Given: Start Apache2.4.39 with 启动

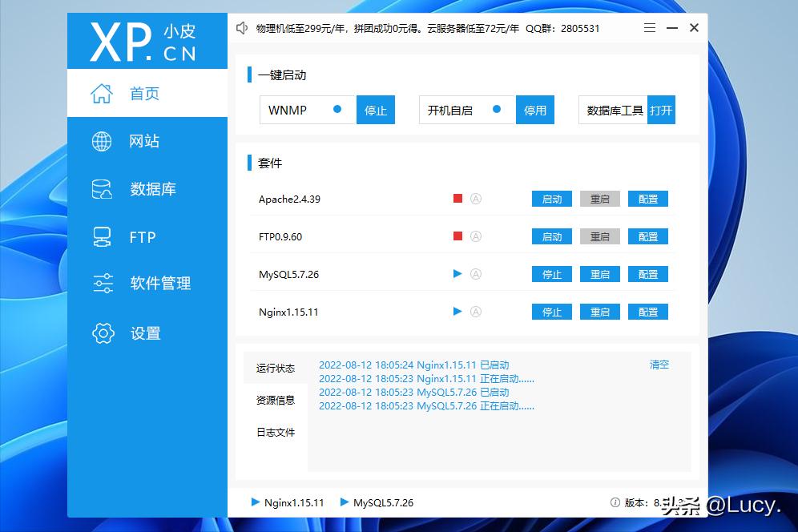Looking at the screenshot, I should click(552, 199).
